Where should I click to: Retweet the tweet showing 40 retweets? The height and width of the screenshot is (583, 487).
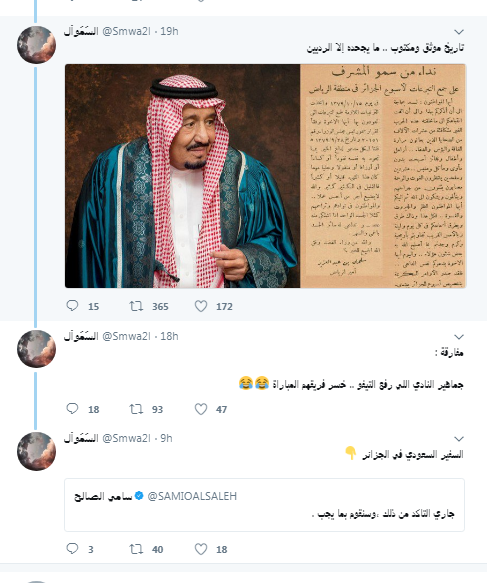pyautogui.click(x=136, y=549)
